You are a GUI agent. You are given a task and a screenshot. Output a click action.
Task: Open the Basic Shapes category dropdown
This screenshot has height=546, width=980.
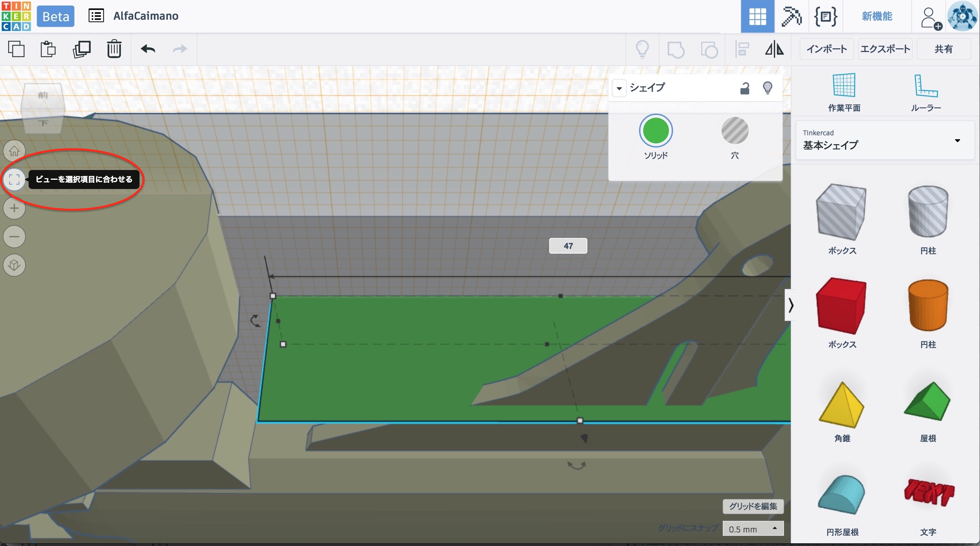[x=885, y=140]
